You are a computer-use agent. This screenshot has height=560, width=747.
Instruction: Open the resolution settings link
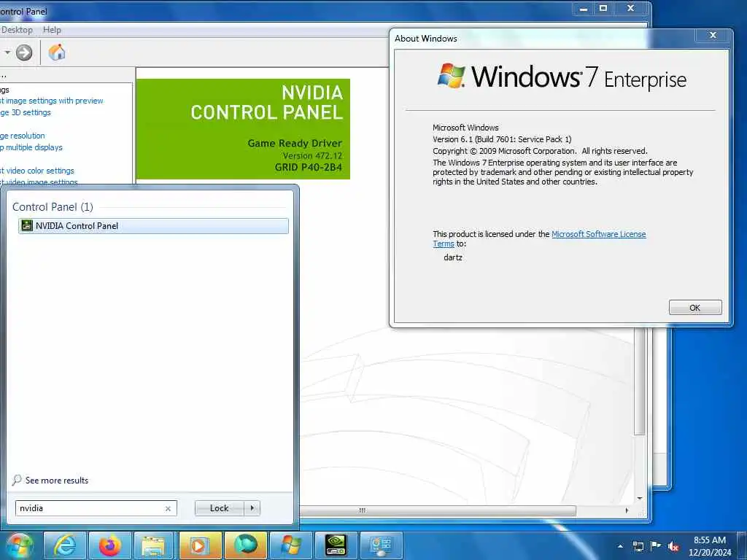(x=23, y=136)
